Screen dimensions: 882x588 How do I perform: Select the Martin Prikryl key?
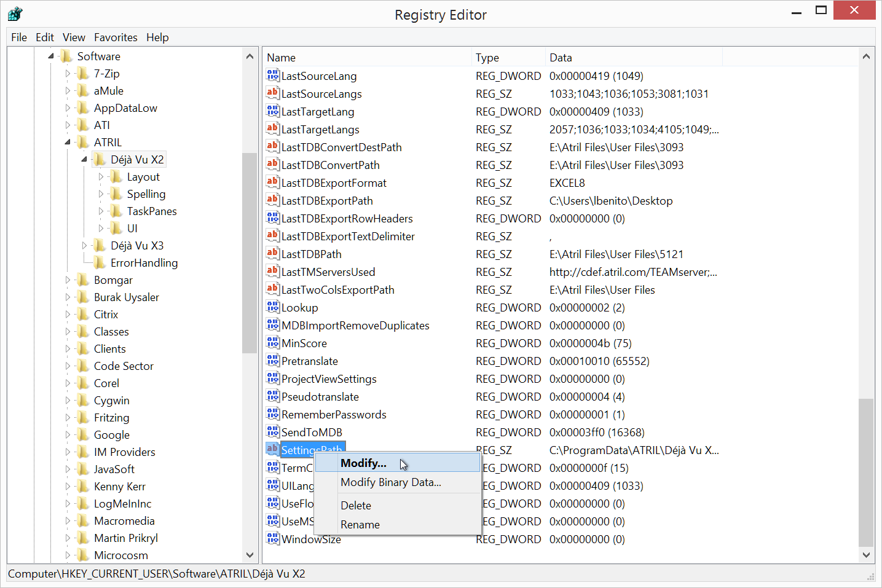pos(126,538)
